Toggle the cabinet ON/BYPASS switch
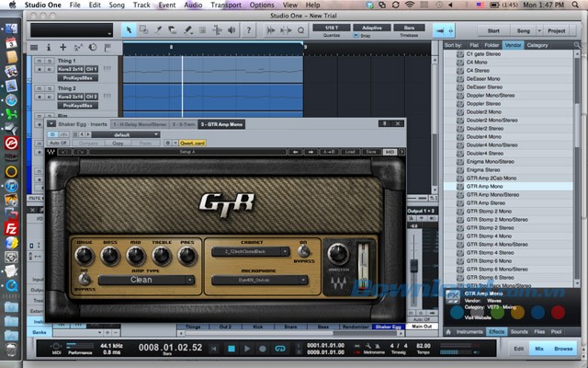 click(x=303, y=250)
